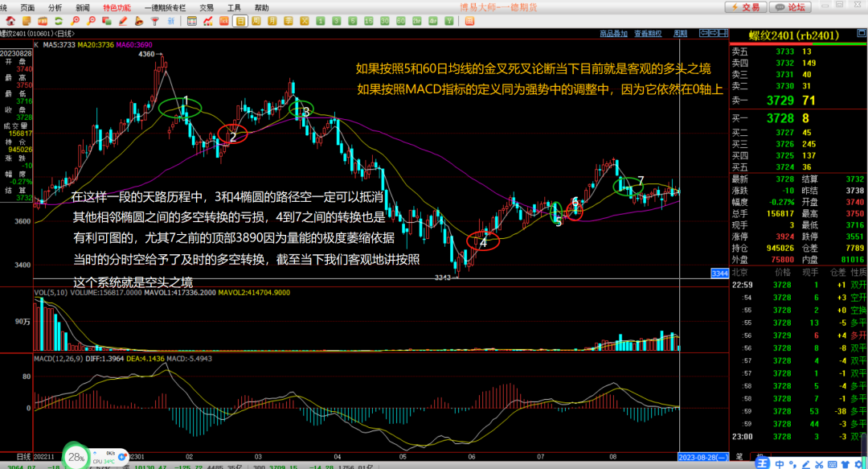Click the right arrow chart navigation icon

pos(714,33)
